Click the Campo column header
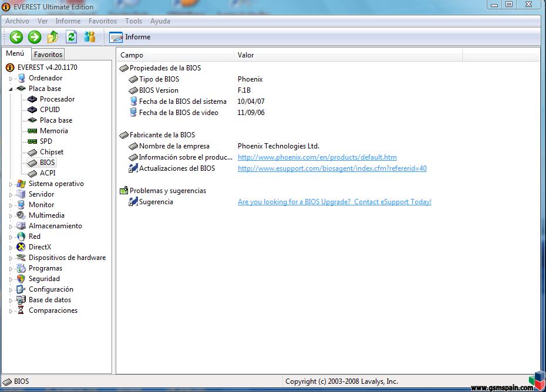546x392 pixels. [x=175, y=55]
